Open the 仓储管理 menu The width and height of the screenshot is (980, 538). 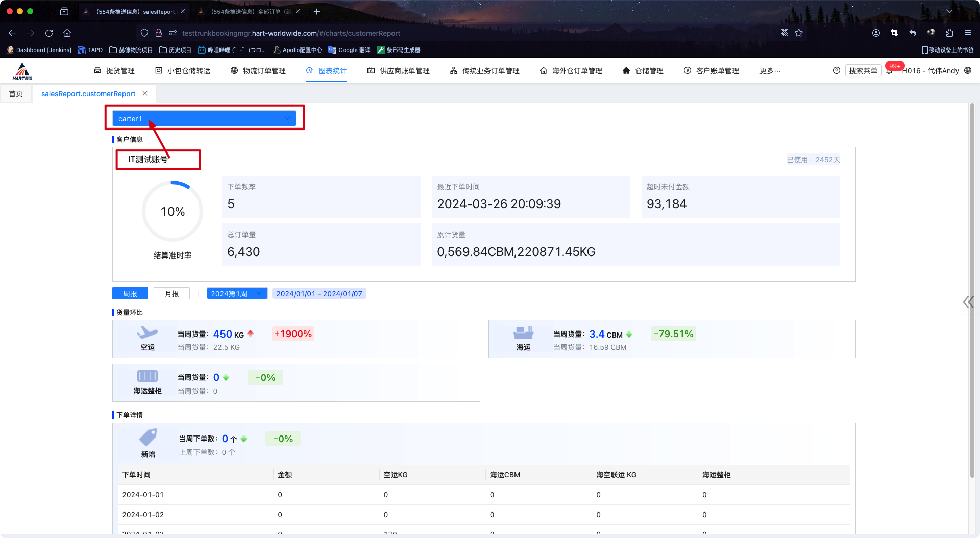[x=643, y=71]
